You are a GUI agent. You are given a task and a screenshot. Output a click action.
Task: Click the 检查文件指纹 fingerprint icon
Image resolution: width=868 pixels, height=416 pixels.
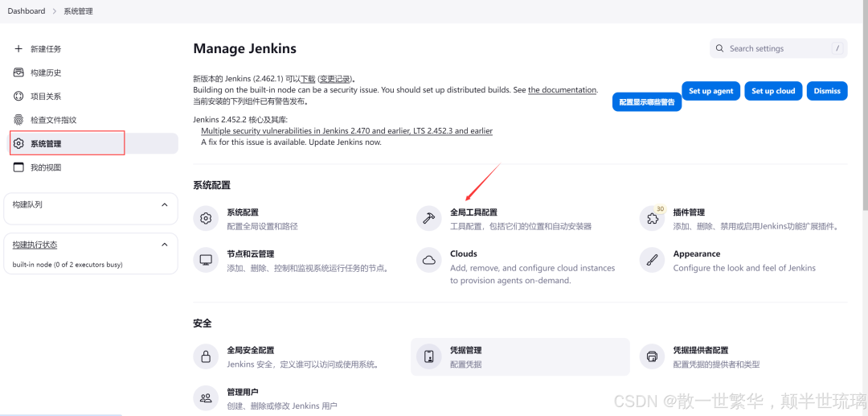(18, 120)
